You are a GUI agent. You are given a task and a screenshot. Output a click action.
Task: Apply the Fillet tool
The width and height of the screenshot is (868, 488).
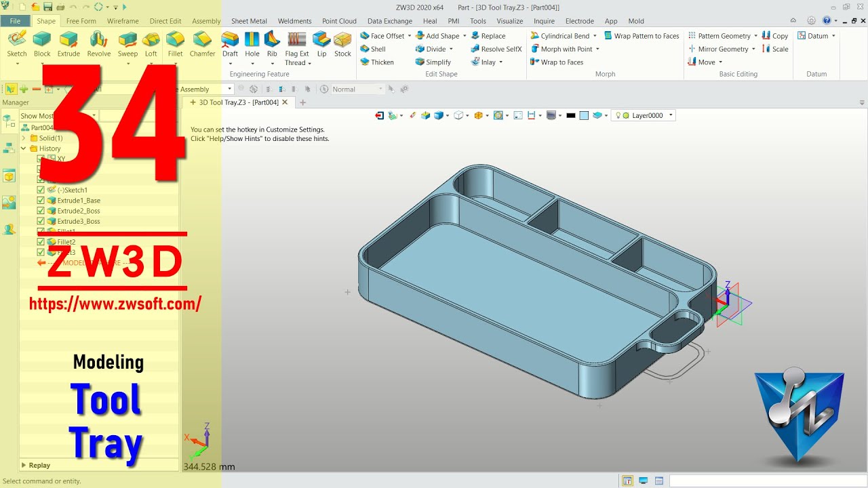pyautogui.click(x=175, y=44)
